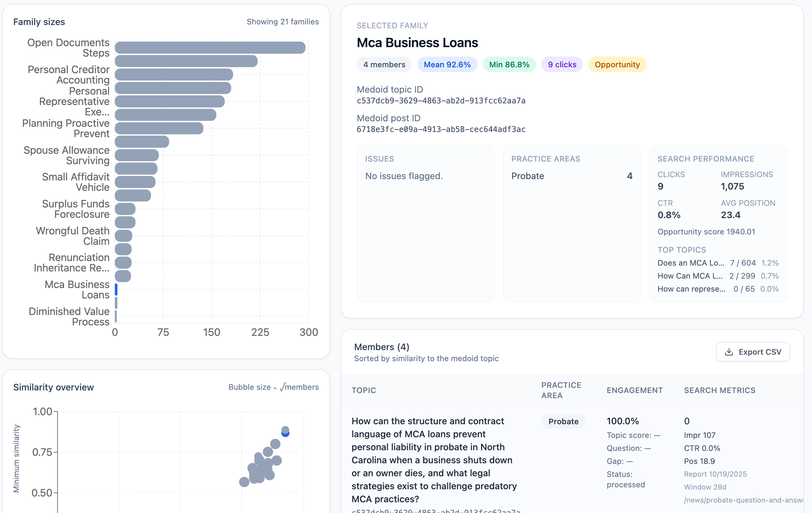Image resolution: width=812 pixels, height=513 pixels.
Task: Click the 4 members badge
Action: coord(384,64)
